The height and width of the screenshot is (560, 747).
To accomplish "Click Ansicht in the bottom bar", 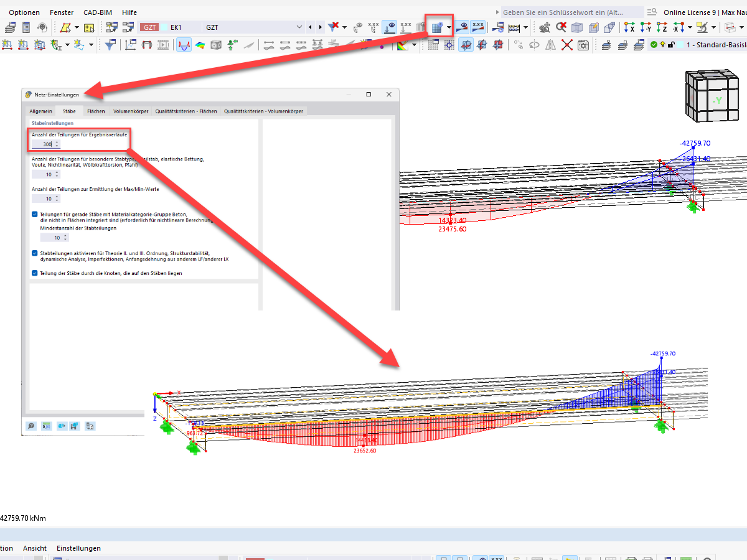I will 35,548.
